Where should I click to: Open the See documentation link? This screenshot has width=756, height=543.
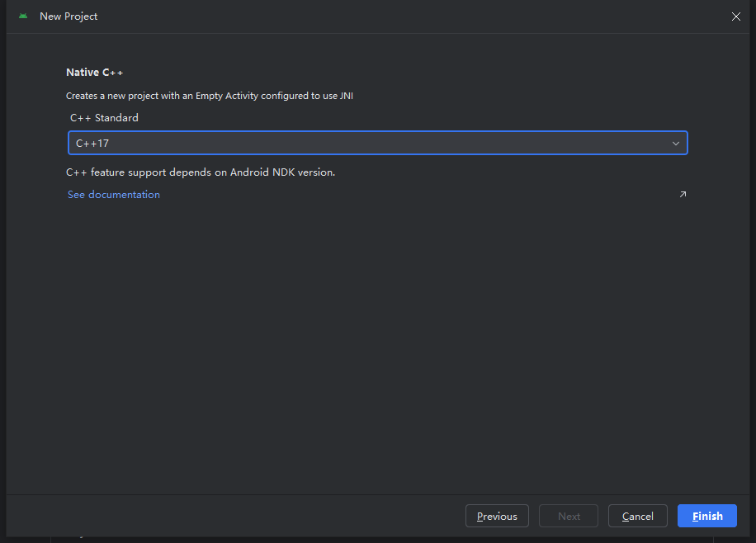114,195
